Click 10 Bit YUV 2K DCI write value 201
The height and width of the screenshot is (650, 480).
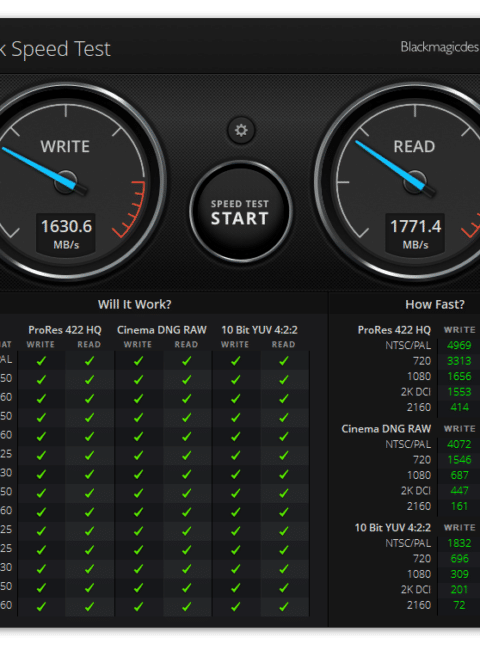click(x=460, y=590)
